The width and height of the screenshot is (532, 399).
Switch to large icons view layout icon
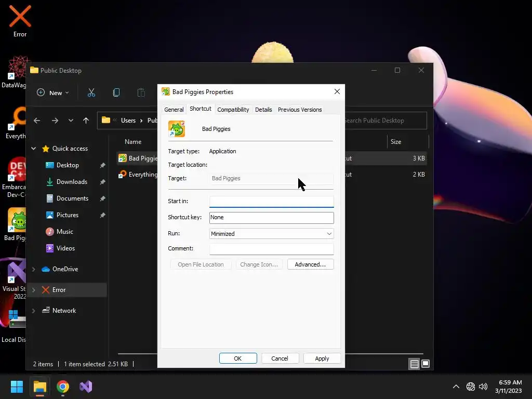pyautogui.click(x=425, y=364)
